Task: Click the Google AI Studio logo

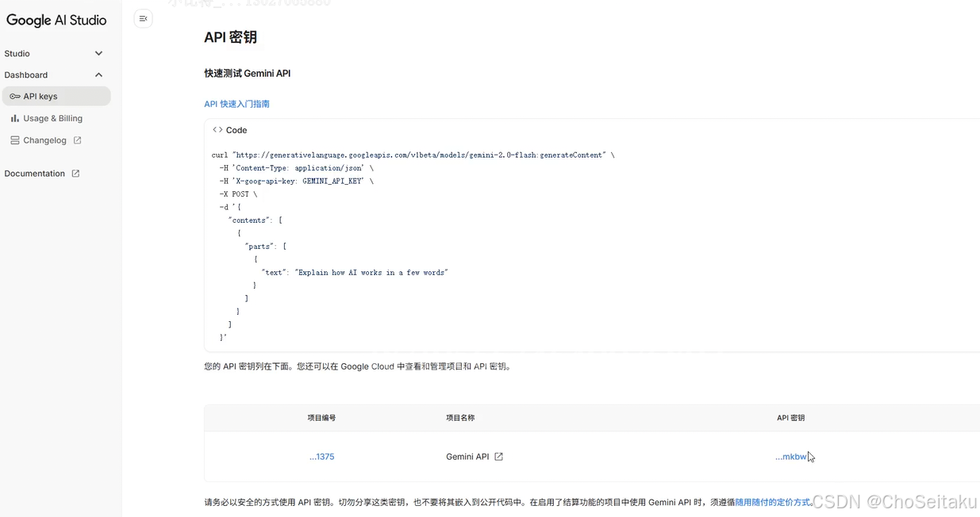Action: pos(56,21)
